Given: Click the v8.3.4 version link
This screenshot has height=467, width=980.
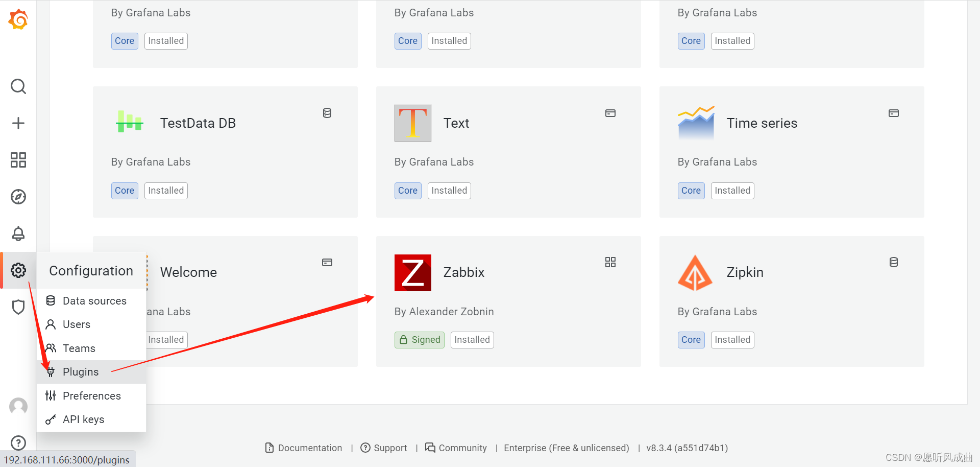Looking at the screenshot, I should pos(687,448).
